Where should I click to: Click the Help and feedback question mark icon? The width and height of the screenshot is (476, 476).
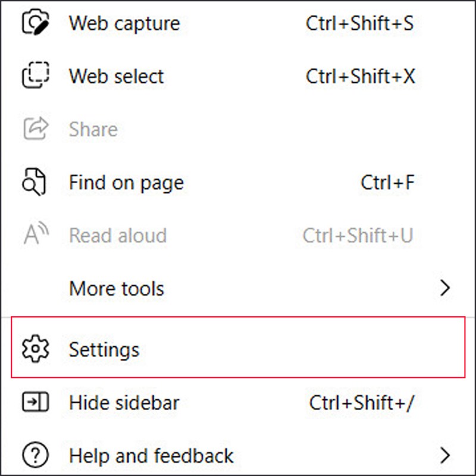point(36,456)
